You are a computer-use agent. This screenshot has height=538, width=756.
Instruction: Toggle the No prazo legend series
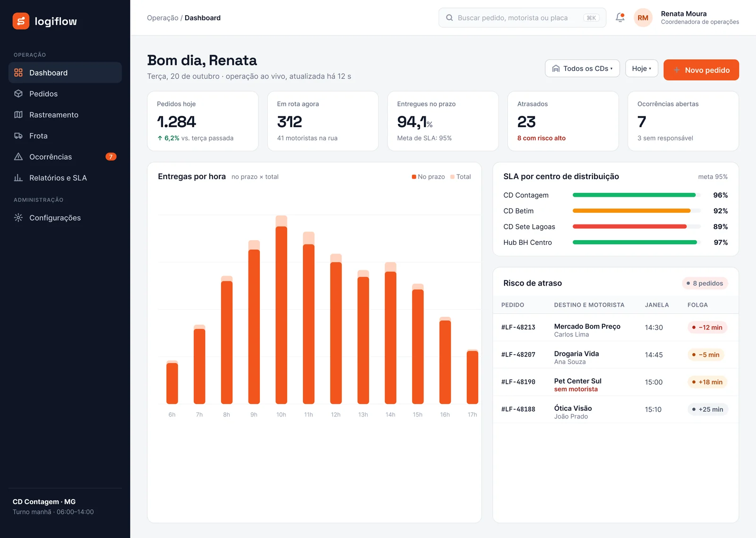pos(428,177)
